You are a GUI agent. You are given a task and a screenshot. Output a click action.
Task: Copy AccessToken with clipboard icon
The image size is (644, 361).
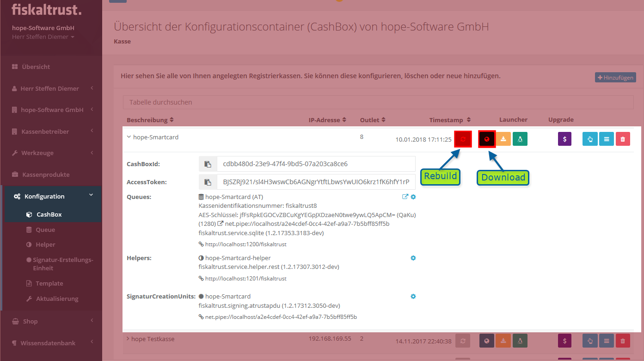pyautogui.click(x=208, y=182)
